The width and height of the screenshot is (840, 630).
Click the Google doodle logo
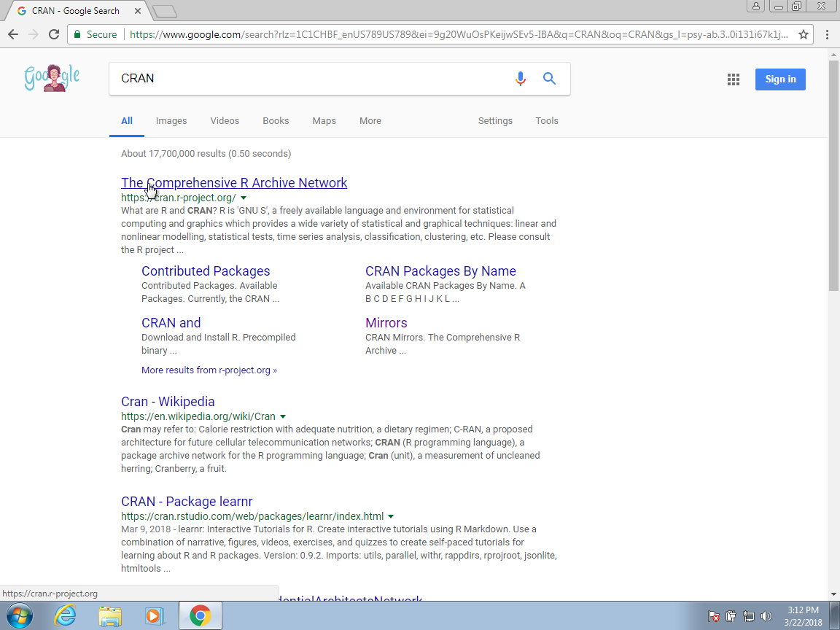[x=52, y=78]
